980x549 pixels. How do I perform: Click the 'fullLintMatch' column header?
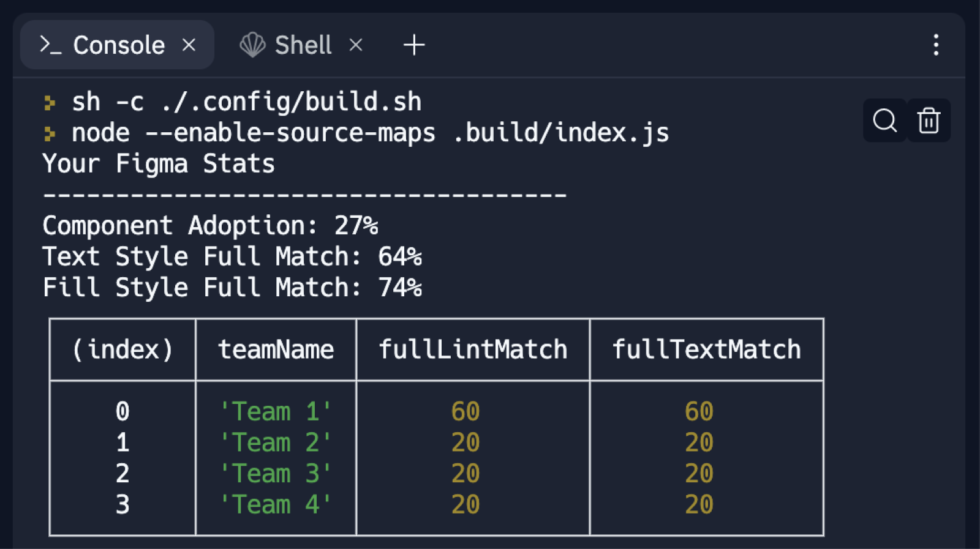pos(473,349)
